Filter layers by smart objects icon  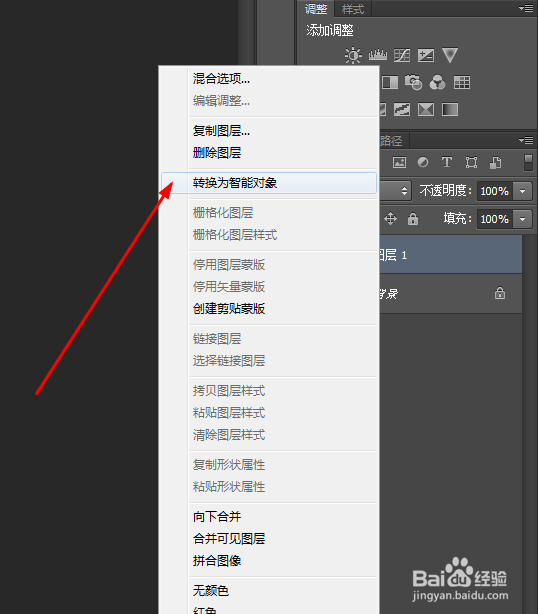(495, 163)
